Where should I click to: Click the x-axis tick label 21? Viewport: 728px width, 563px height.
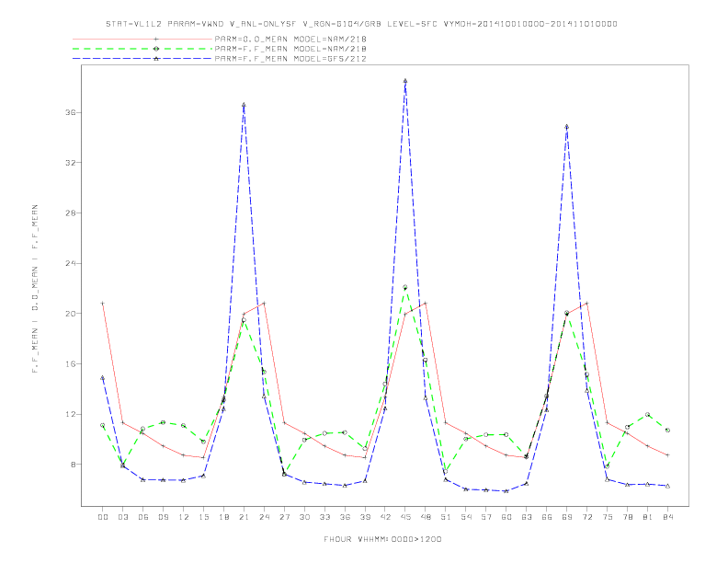pos(244,517)
